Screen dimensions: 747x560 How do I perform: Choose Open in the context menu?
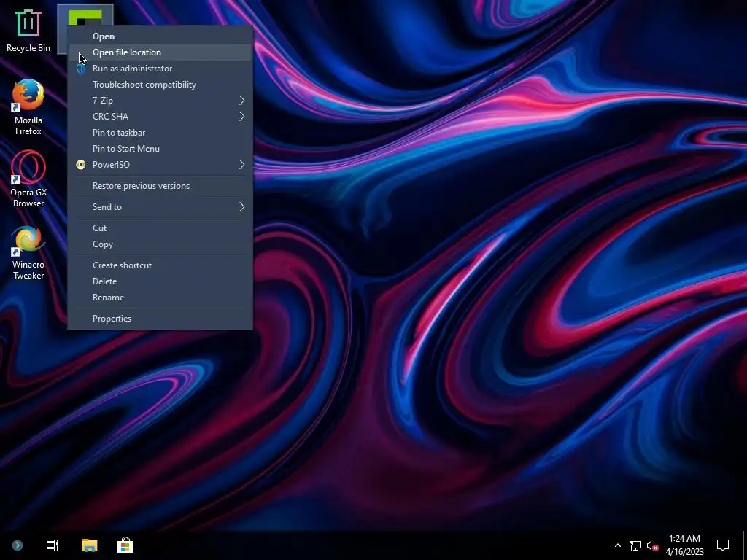(x=160, y=36)
